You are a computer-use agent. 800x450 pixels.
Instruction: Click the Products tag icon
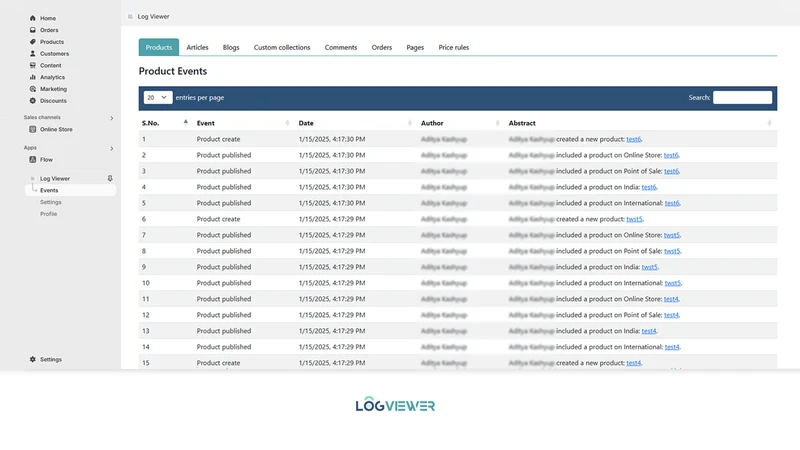click(33, 41)
